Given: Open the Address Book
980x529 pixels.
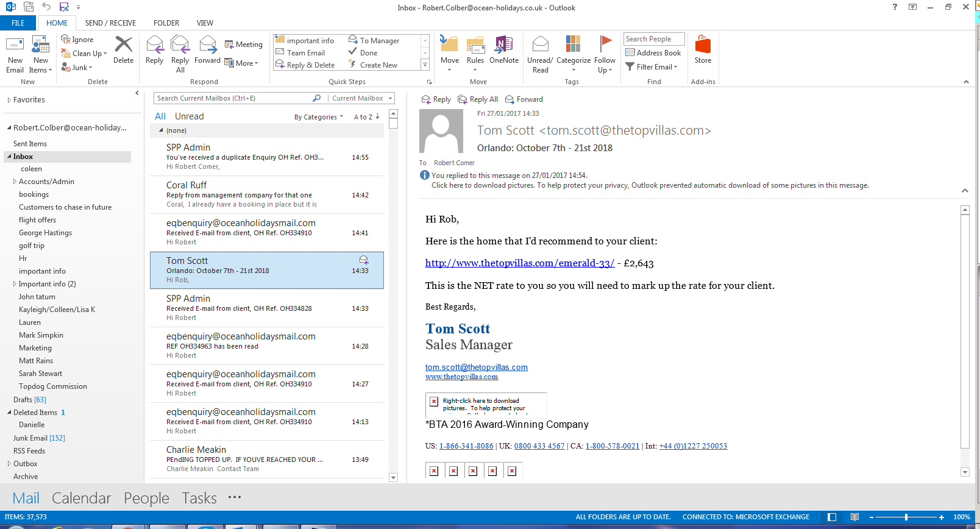Looking at the screenshot, I should 653,53.
